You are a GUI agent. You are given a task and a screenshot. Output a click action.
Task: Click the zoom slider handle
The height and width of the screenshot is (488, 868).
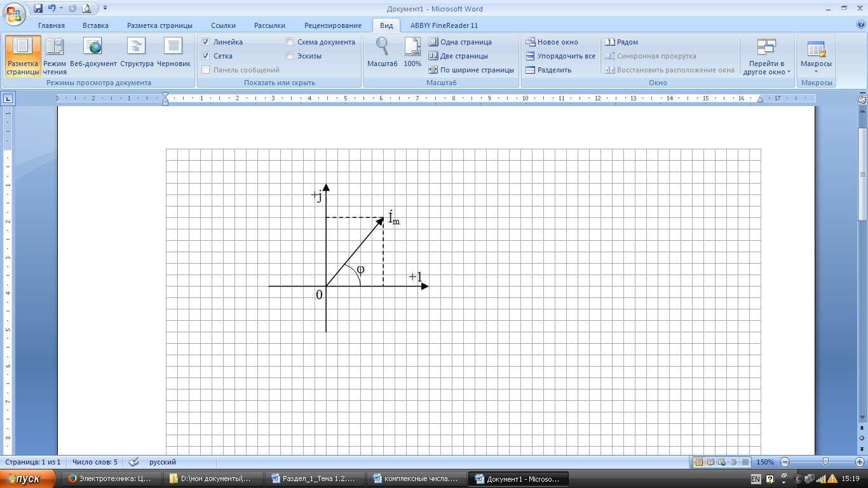[x=825, y=462]
